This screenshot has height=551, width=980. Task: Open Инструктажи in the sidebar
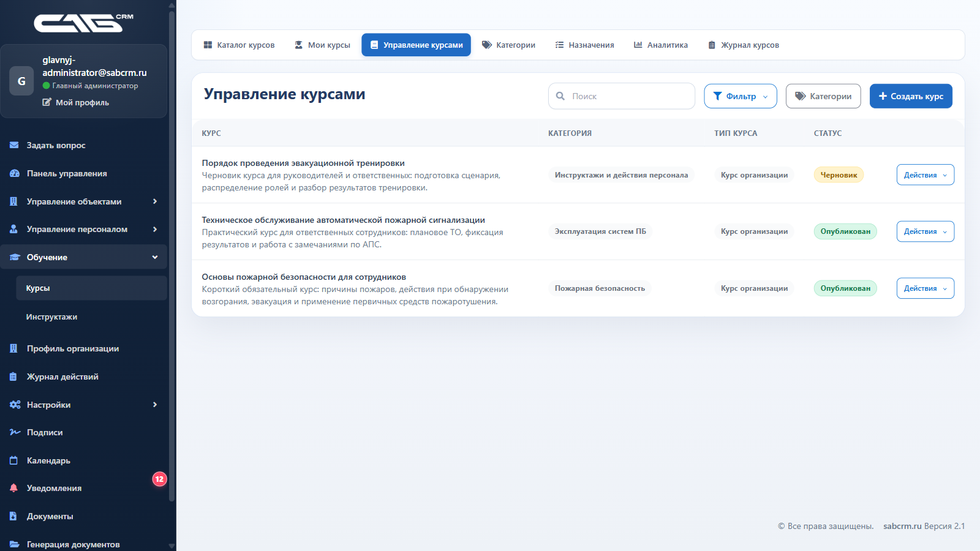(x=92, y=317)
